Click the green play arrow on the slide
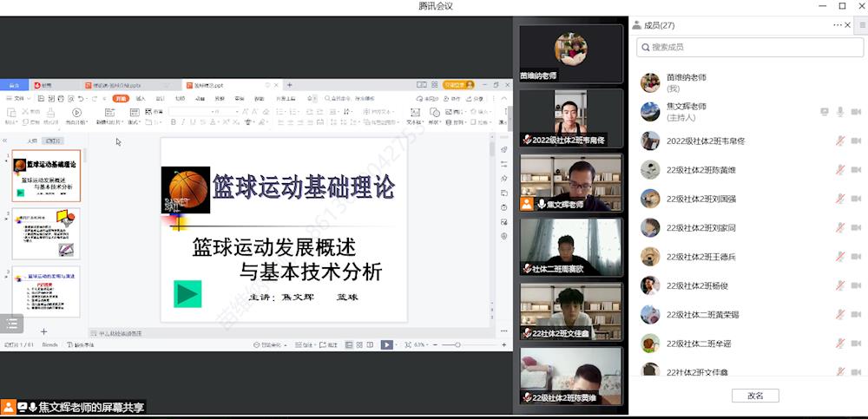The width and height of the screenshot is (868, 419). click(x=187, y=294)
